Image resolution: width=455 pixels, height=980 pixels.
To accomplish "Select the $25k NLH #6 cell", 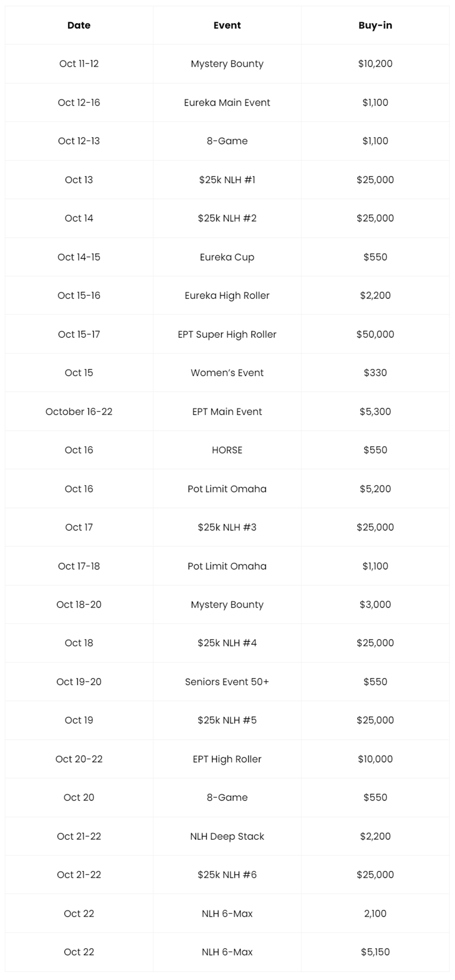I will click(x=227, y=874).
